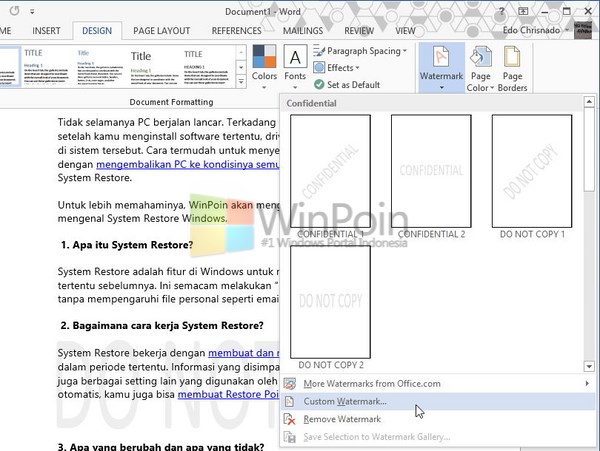600x451 pixels.
Task: Click watermark gallery scroll-up arrow
Action: point(589,102)
